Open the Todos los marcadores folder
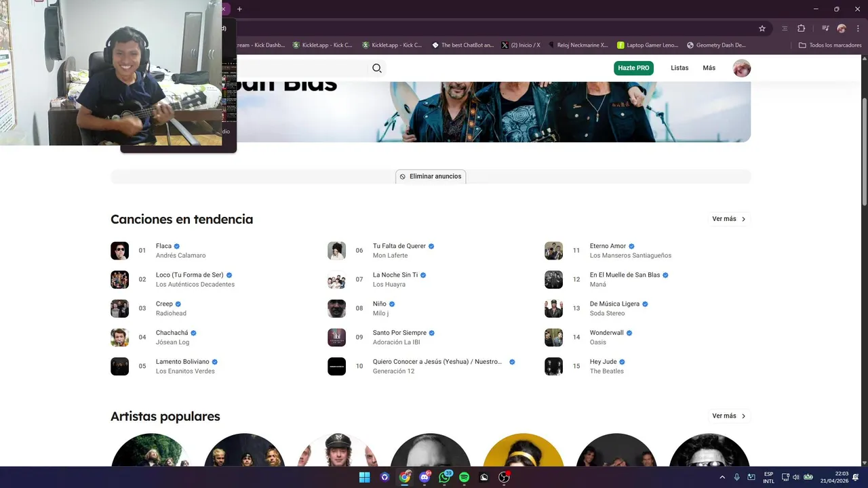This screenshot has height=488, width=868. (830, 45)
